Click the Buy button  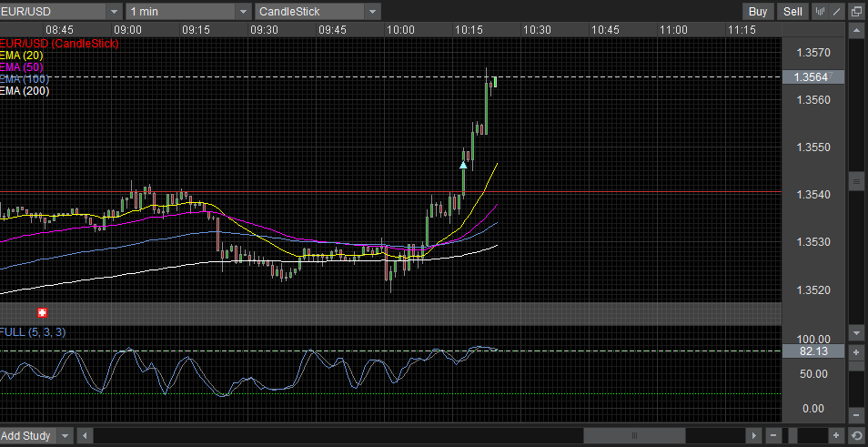[758, 11]
